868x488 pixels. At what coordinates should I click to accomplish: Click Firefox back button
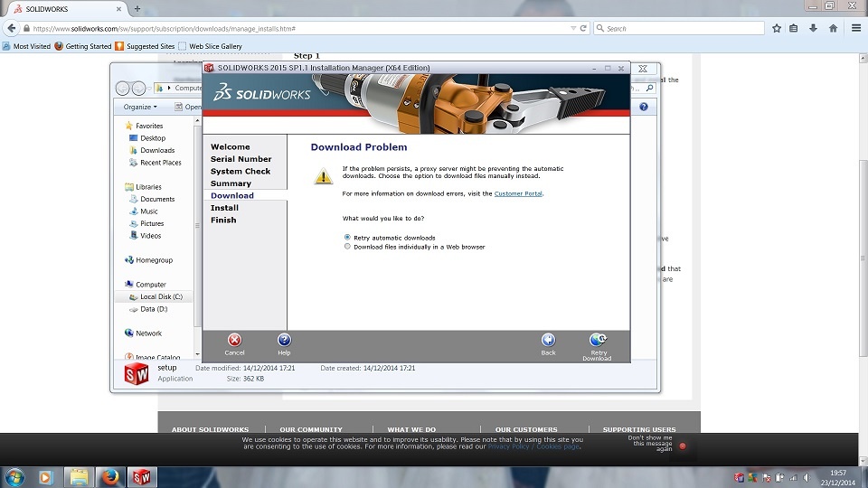[x=12, y=28]
